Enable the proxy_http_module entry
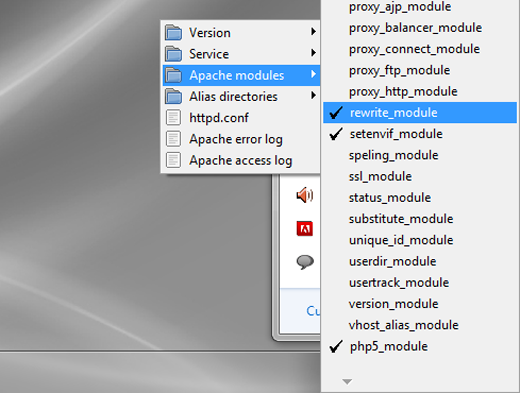This screenshot has width=520, height=393. 420,91
